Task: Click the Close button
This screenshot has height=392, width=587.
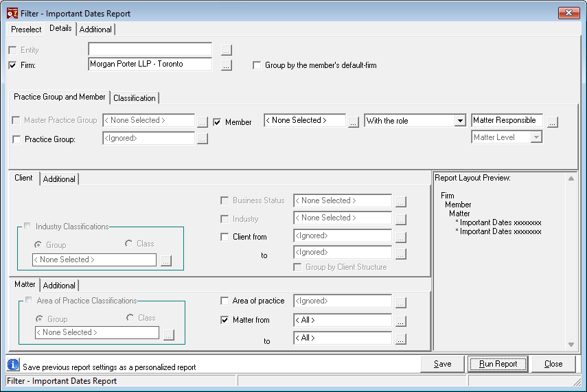Action: point(553,364)
